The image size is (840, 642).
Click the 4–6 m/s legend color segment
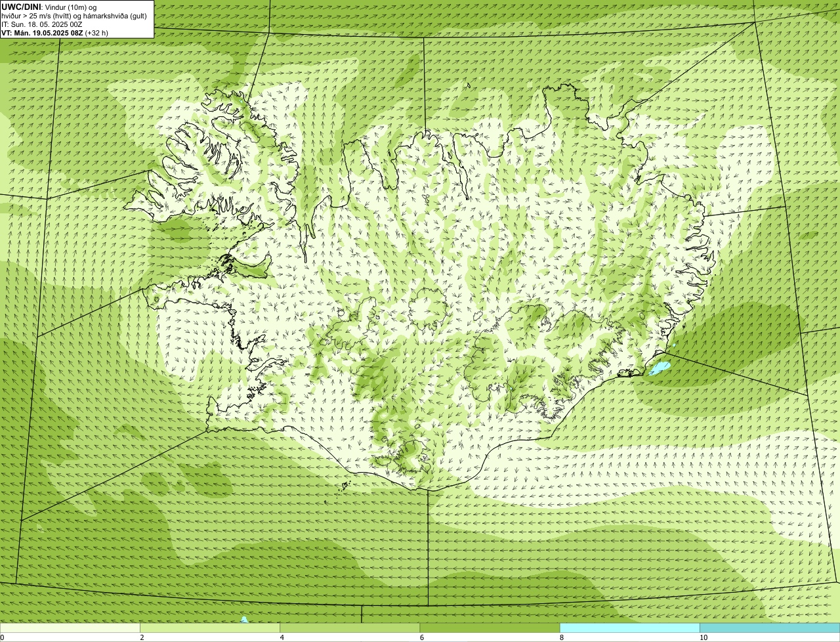[x=350, y=628]
